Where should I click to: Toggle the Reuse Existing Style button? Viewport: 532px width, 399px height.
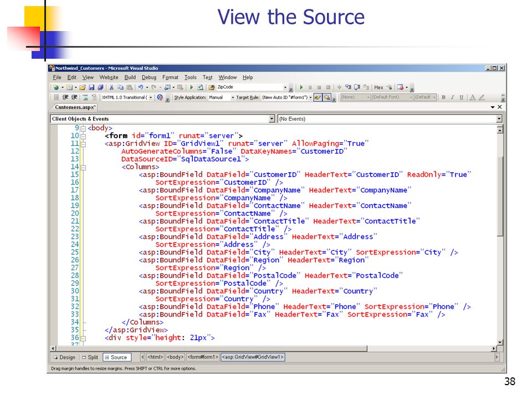[327, 98]
